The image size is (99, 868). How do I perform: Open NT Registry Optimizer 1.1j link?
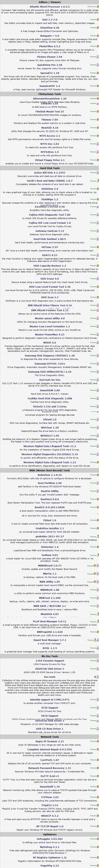[49, 857]
